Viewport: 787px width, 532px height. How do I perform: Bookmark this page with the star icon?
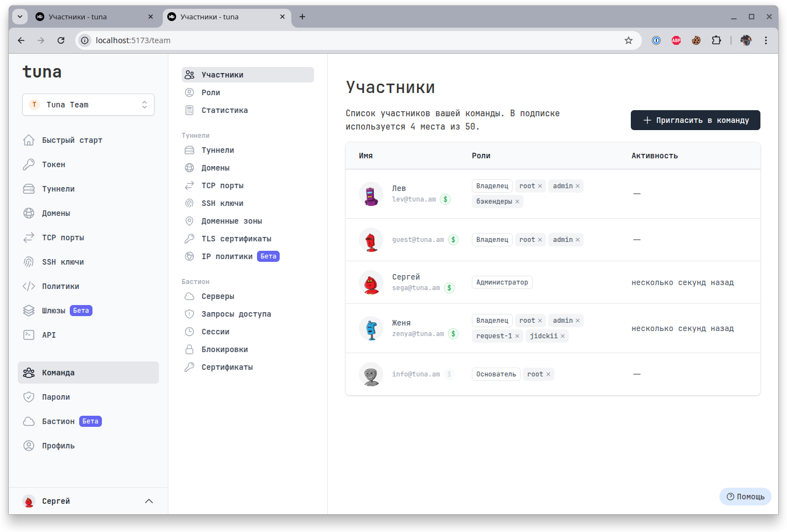[628, 40]
